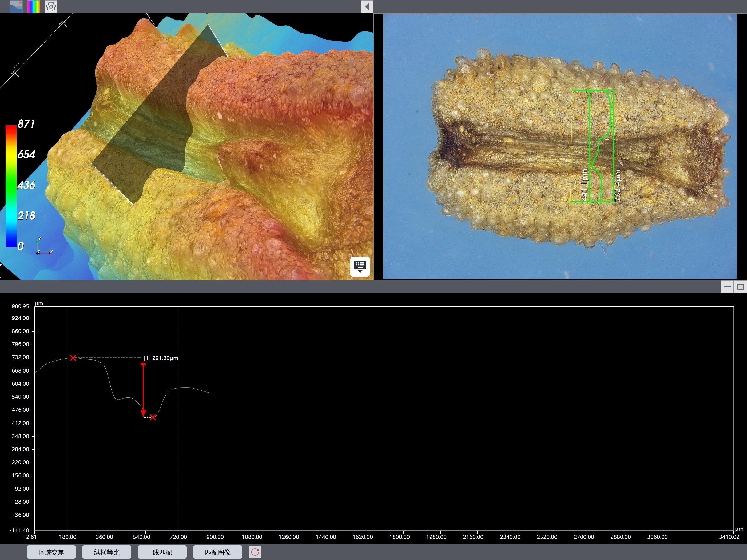Screen dimensions: 747x560
Task: Collapse panel with left arrow button
Action: (x=367, y=6)
